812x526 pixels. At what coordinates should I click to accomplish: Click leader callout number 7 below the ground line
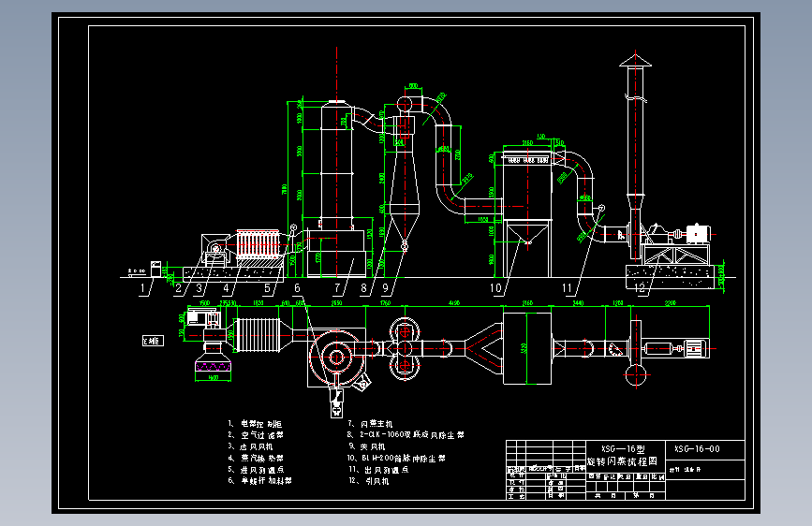(338, 288)
